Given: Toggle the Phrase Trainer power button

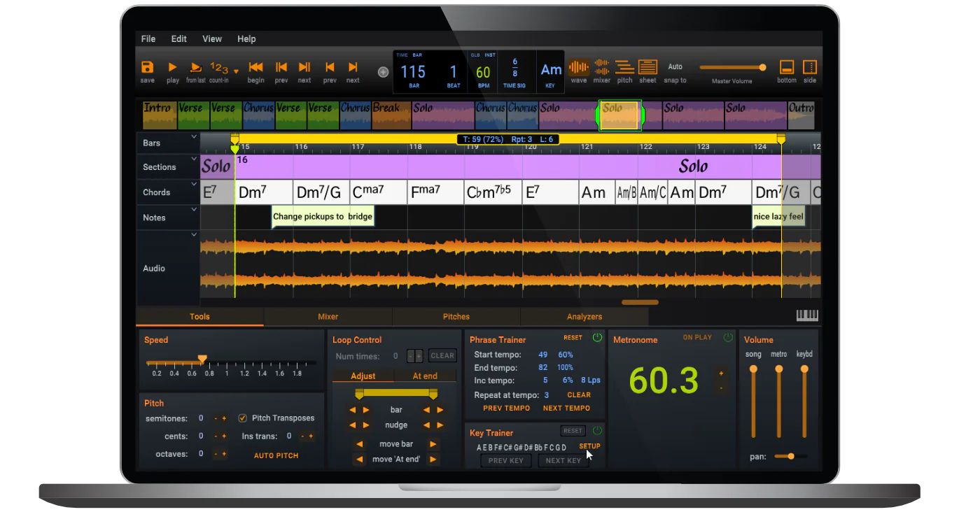Looking at the screenshot, I should tap(597, 338).
